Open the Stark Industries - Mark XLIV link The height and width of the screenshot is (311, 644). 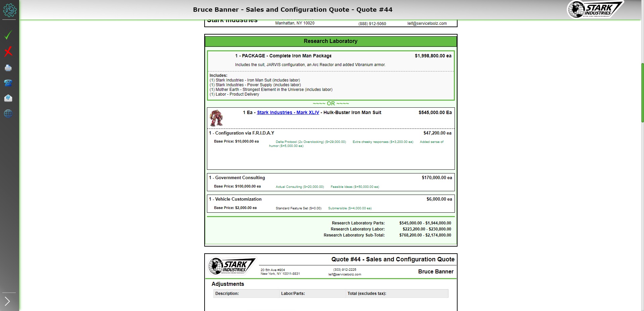pyautogui.click(x=288, y=112)
